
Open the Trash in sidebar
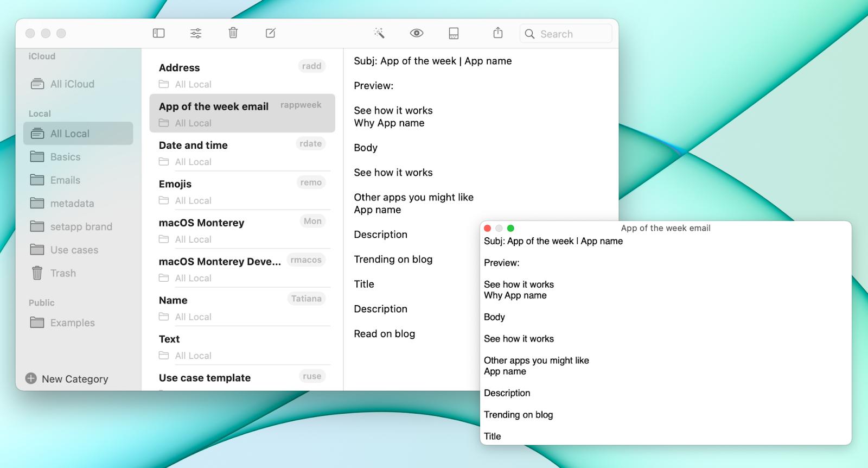click(x=78, y=273)
